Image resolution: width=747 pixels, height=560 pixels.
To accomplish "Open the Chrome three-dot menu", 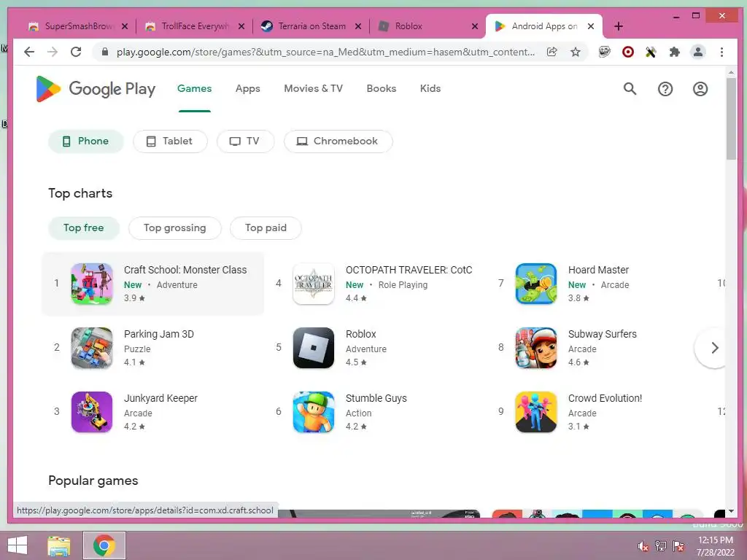I will (721, 52).
